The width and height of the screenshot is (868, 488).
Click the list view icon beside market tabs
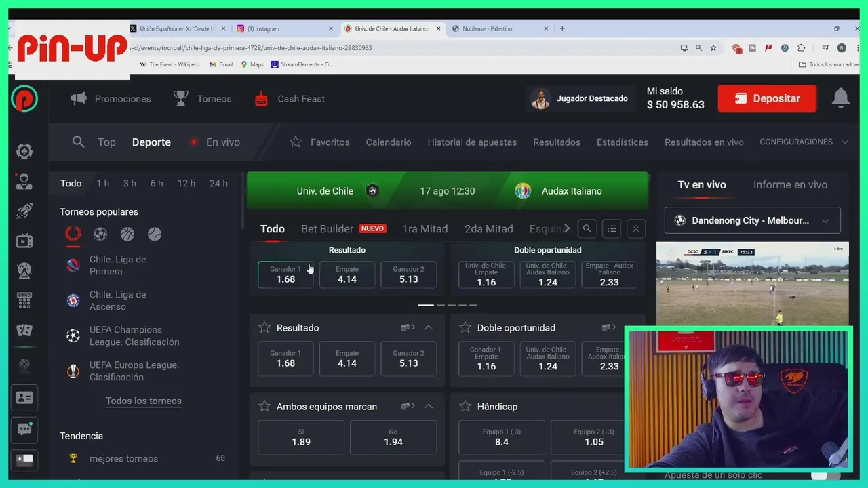click(612, 228)
